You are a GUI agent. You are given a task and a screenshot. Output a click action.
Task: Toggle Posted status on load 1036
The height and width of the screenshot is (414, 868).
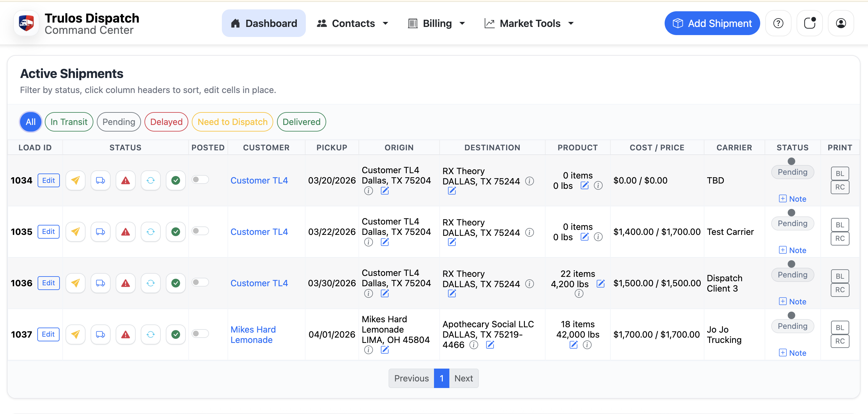[x=201, y=282]
